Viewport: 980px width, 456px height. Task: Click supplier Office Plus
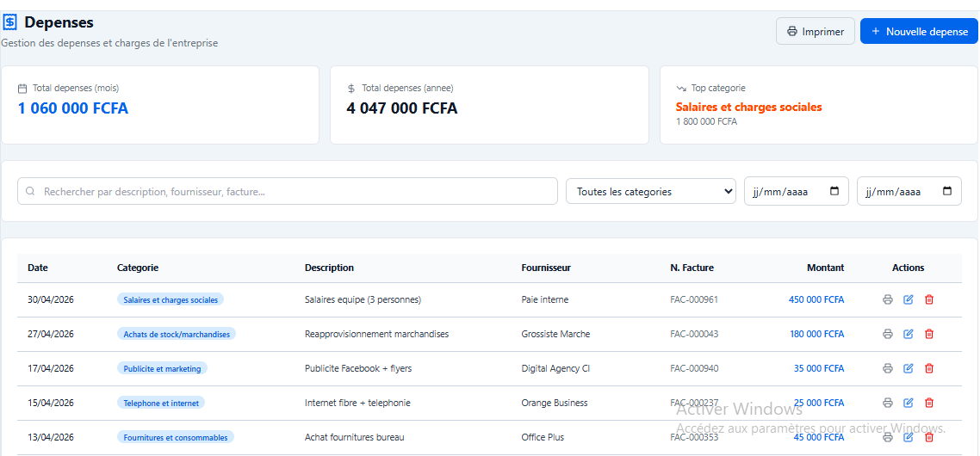(543, 437)
